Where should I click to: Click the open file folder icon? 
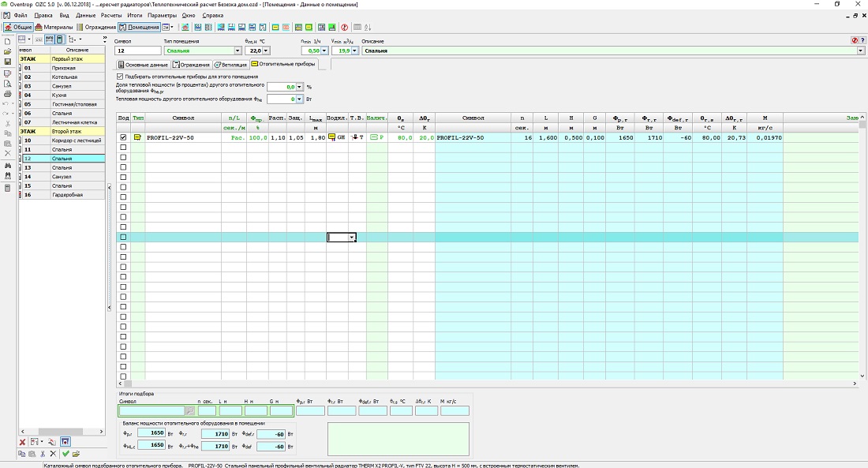pos(7,51)
